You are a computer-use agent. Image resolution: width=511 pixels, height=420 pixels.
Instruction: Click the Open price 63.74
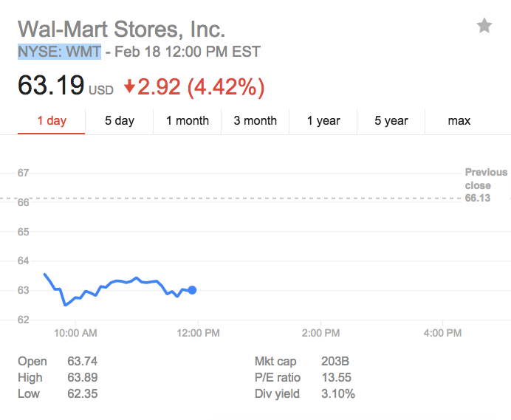pos(81,362)
